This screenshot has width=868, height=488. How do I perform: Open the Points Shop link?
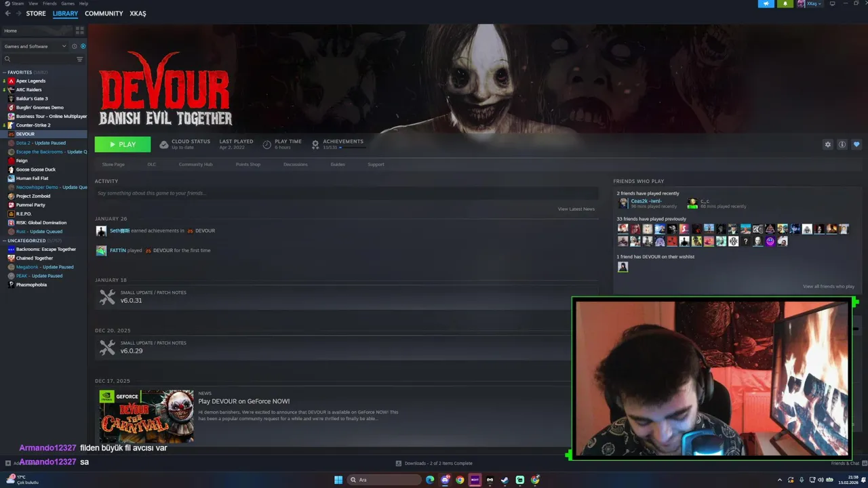tap(248, 165)
